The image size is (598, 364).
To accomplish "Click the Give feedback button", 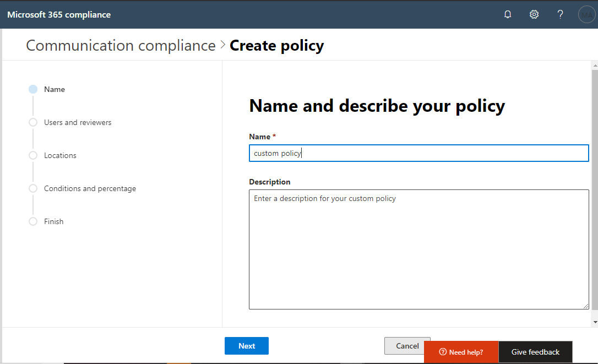I will (x=535, y=352).
